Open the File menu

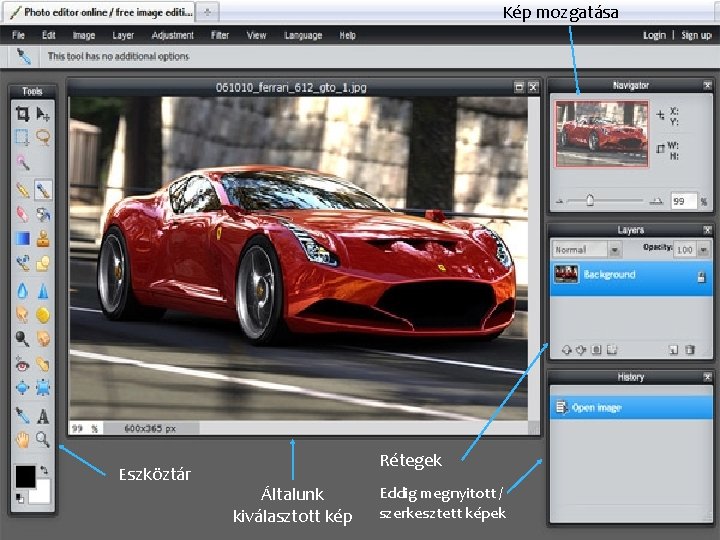[x=18, y=35]
